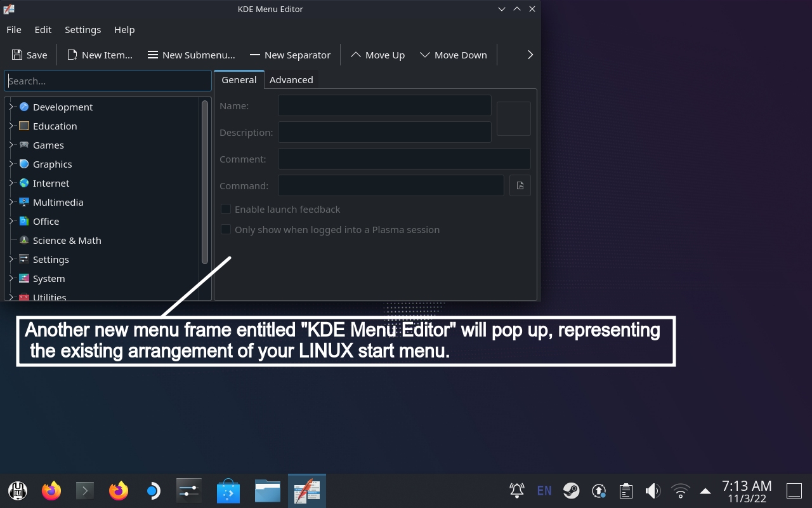
Task: Expand the Multimedia category
Action: pyautogui.click(x=11, y=202)
